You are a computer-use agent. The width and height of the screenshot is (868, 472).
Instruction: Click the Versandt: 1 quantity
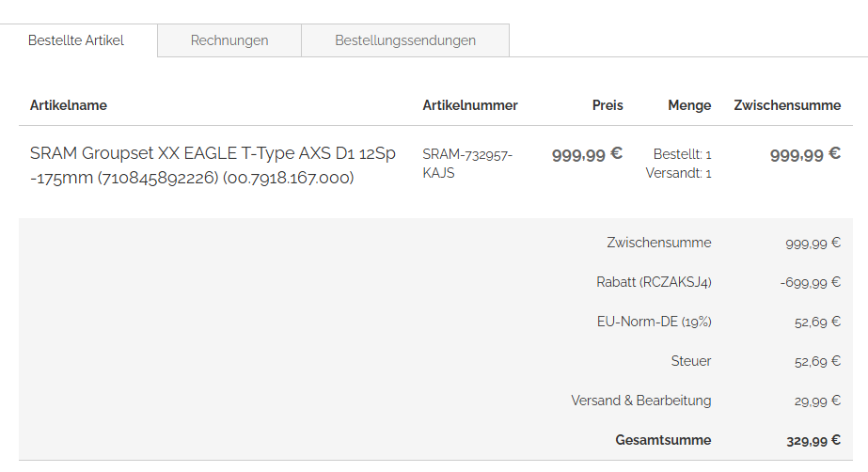[x=678, y=173]
